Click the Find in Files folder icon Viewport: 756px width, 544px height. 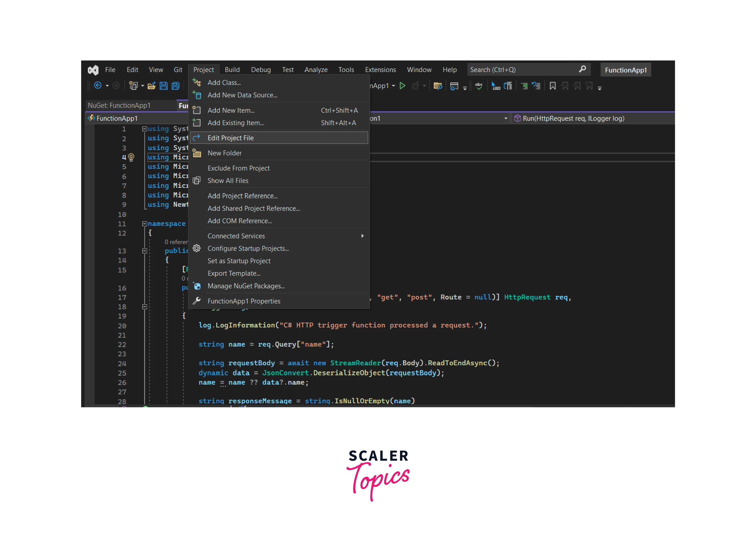(438, 86)
